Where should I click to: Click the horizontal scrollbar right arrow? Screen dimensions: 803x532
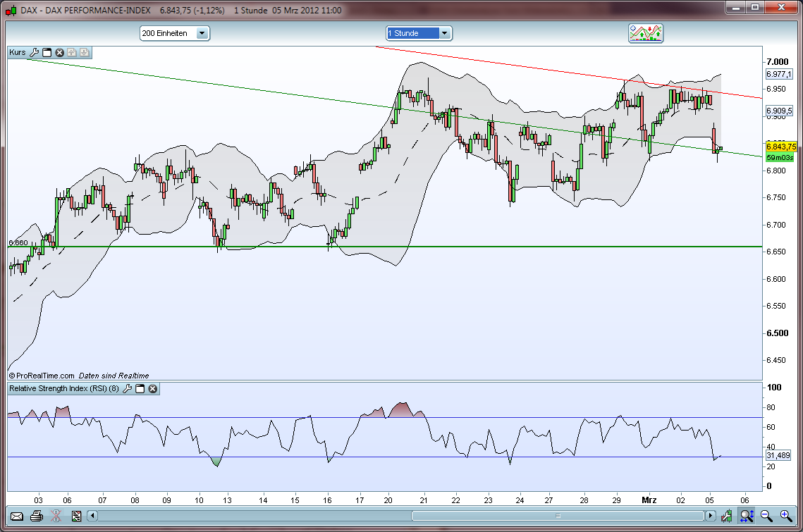pyautogui.click(x=711, y=516)
